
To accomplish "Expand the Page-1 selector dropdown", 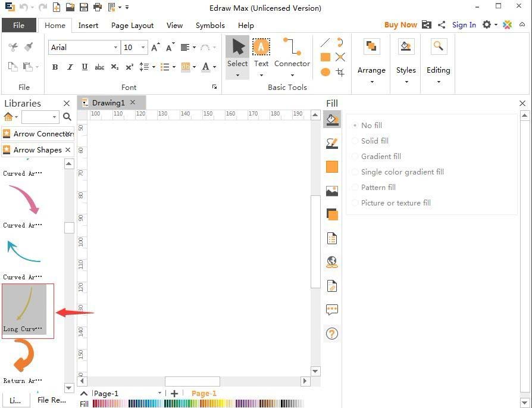I will point(159,393).
